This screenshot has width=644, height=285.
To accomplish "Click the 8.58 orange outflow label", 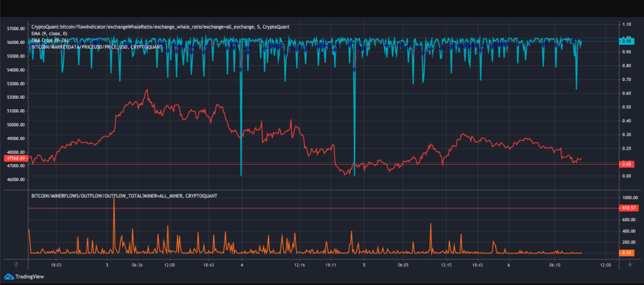I will [627, 253].
